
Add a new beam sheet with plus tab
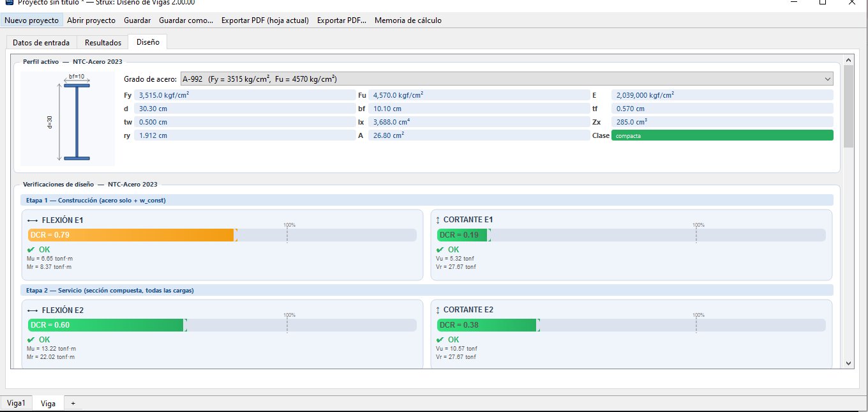(x=73, y=403)
